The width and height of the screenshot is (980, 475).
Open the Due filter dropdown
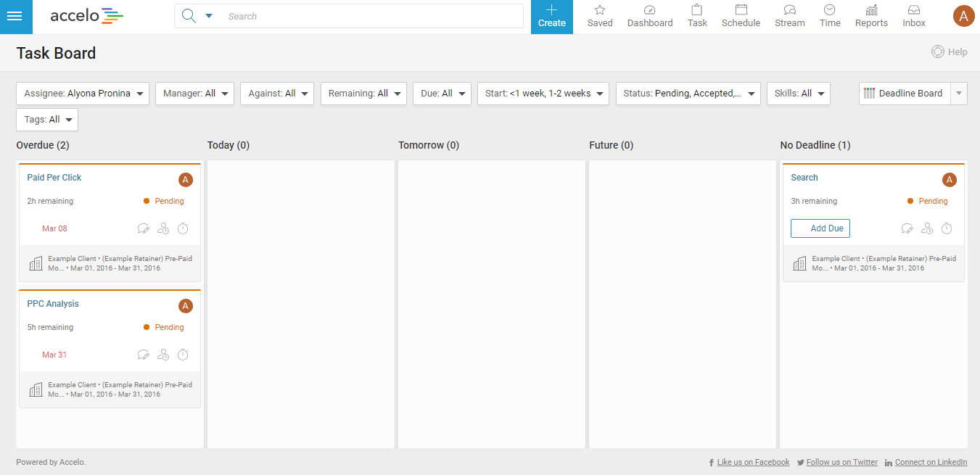(x=442, y=94)
